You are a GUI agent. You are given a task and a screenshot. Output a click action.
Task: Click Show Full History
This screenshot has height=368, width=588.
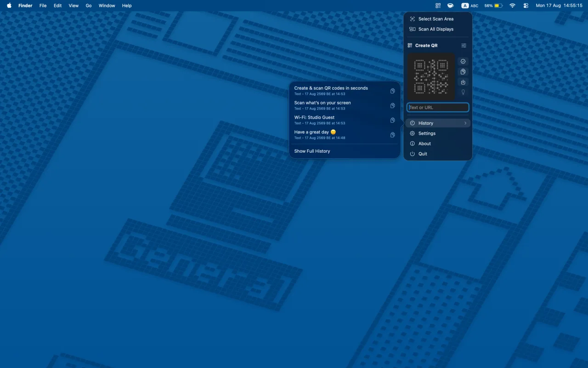click(x=345, y=151)
